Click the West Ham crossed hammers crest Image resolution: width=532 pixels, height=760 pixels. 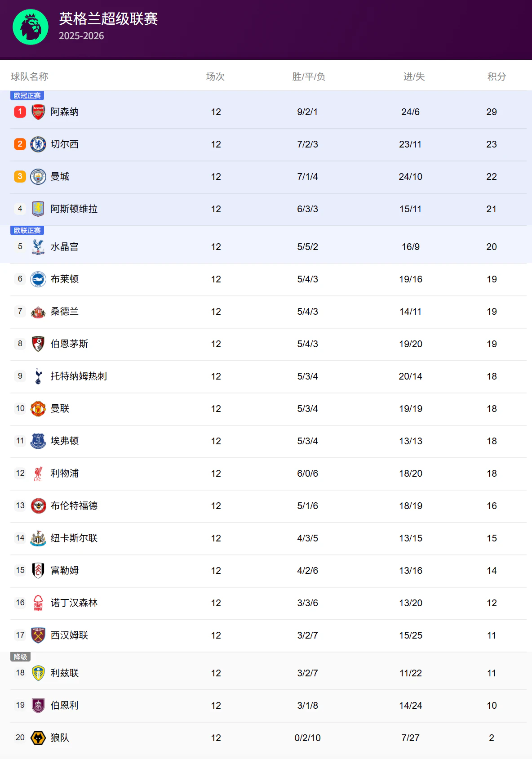[38, 635]
